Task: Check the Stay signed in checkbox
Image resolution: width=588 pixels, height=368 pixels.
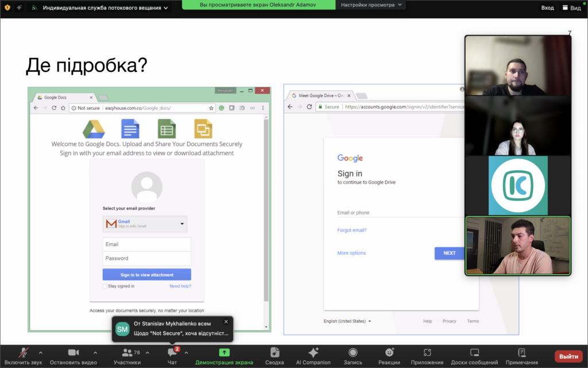Action: point(105,286)
